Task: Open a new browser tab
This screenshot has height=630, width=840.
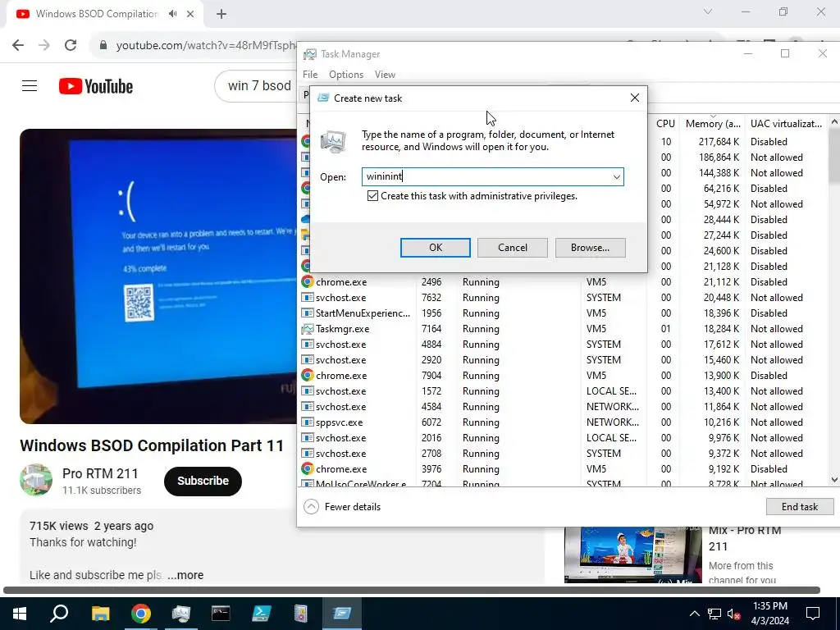Action: click(221, 15)
